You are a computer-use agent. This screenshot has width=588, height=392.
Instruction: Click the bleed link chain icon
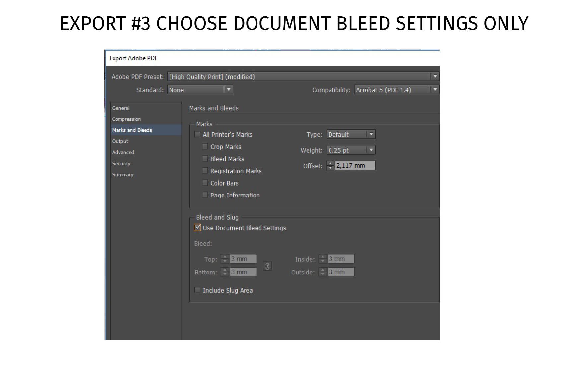click(267, 266)
